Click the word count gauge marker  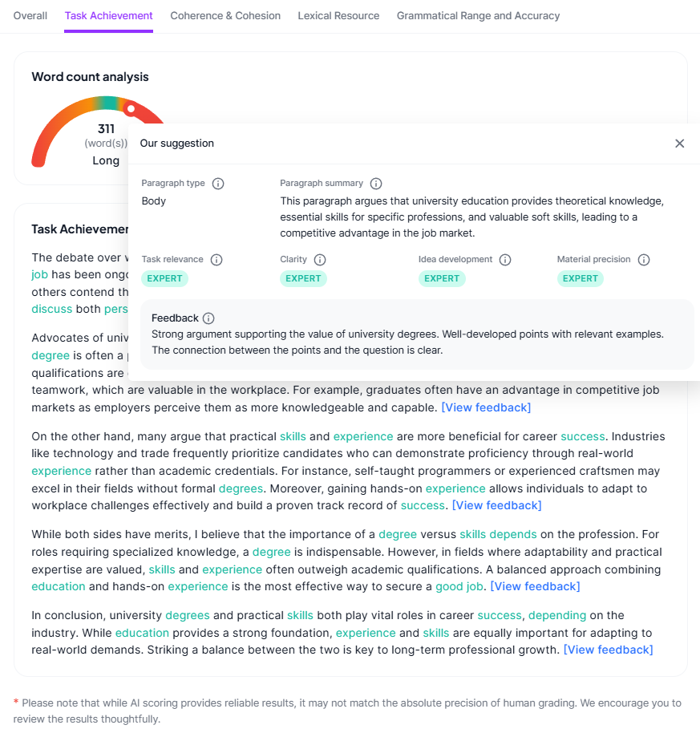click(x=130, y=108)
